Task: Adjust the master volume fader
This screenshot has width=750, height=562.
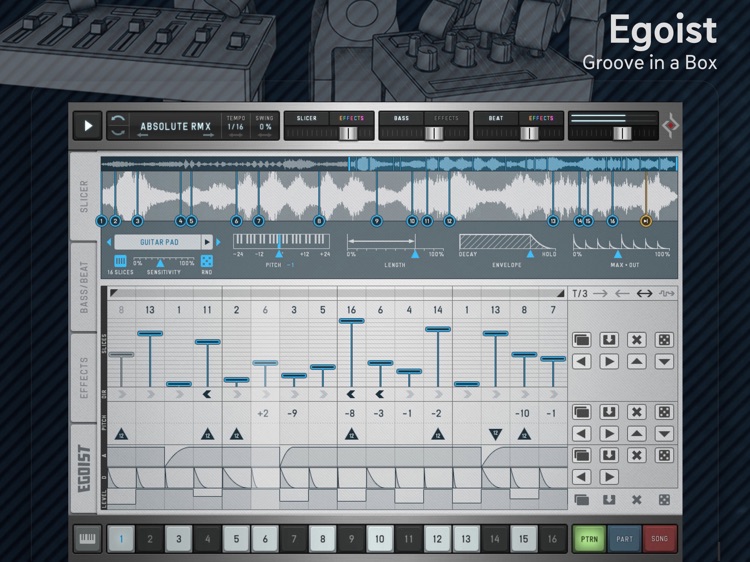Action: pyautogui.click(x=622, y=133)
